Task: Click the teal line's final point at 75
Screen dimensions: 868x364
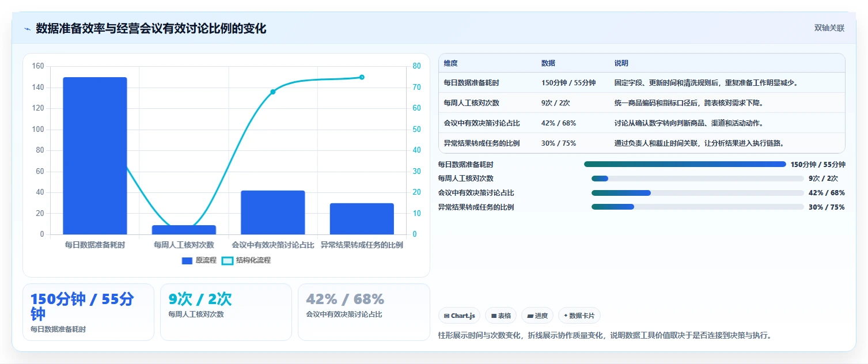Action: tap(362, 77)
